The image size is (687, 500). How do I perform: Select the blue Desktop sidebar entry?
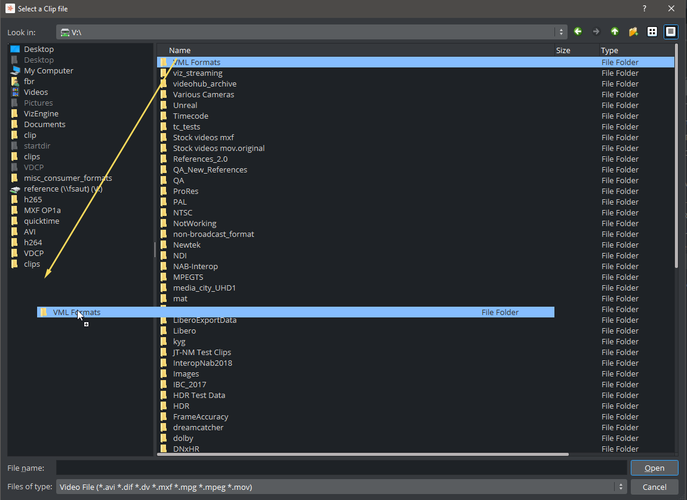pyautogui.click(x=39, y=49)
